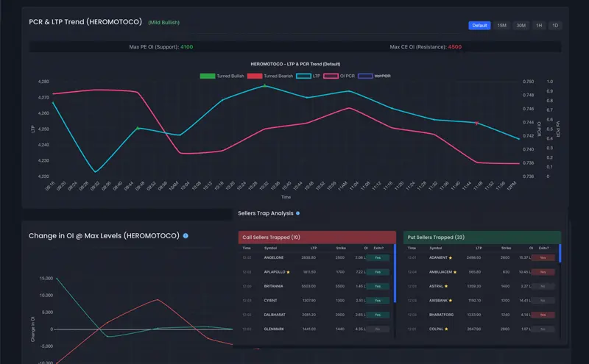Click Yes exit badge for DALBHARAT

[x=378, y=315]
